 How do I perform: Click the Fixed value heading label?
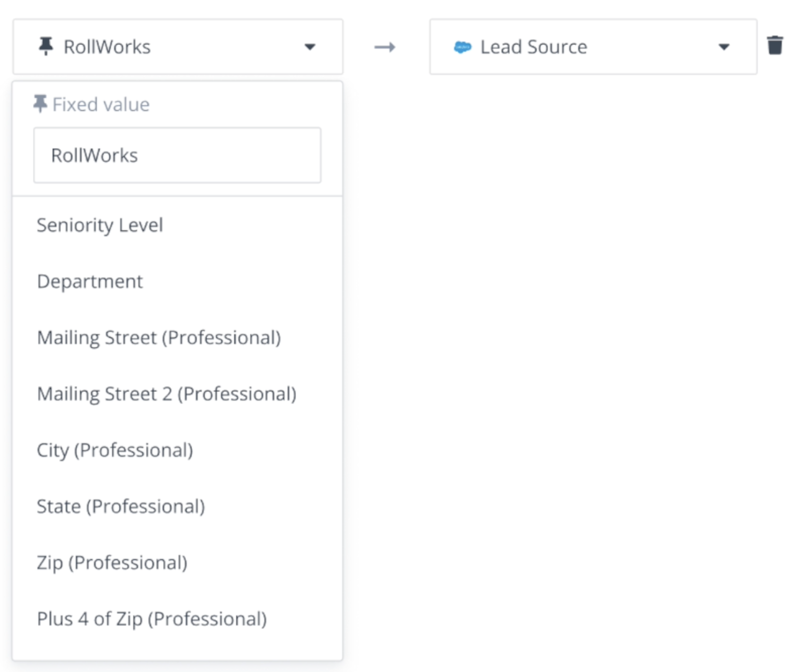click(101, 104)
